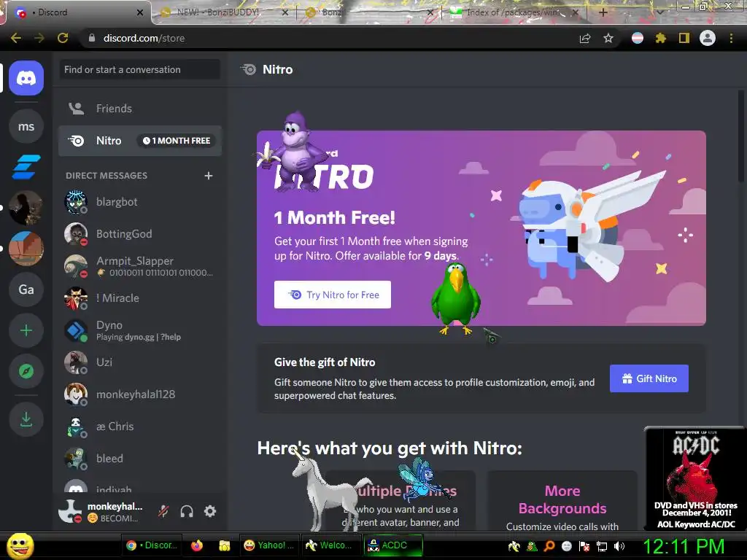This screenshot has width=747, height=560.
Task: Click the green Peedy parrot character
Action: pos(455,298)
